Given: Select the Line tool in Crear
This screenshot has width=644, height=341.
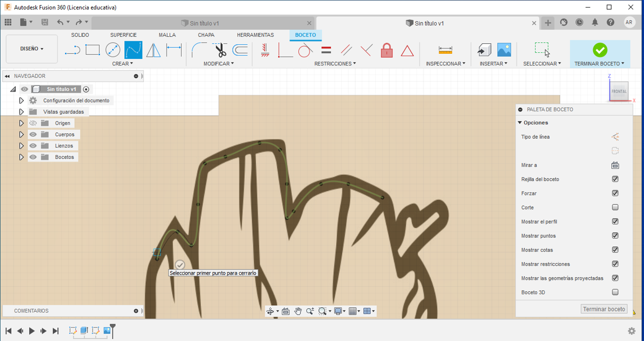Looking at the screenshot, I should pos(72,50).
